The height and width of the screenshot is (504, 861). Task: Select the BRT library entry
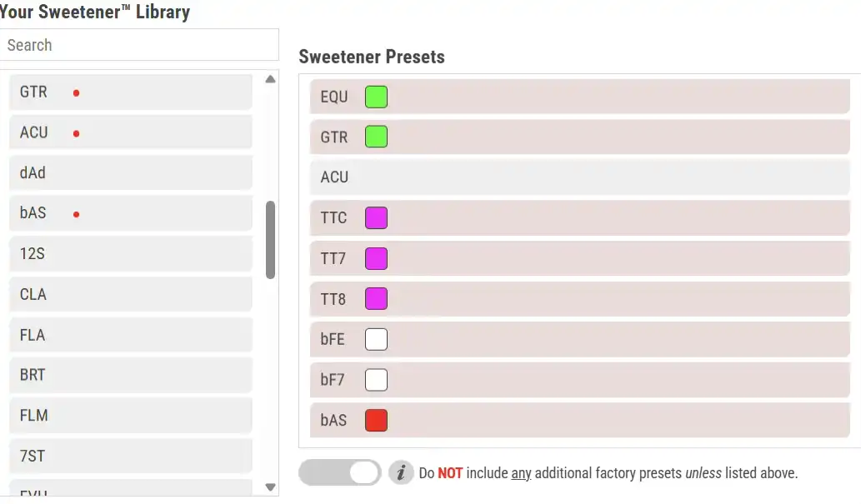[x=131, y=375]
